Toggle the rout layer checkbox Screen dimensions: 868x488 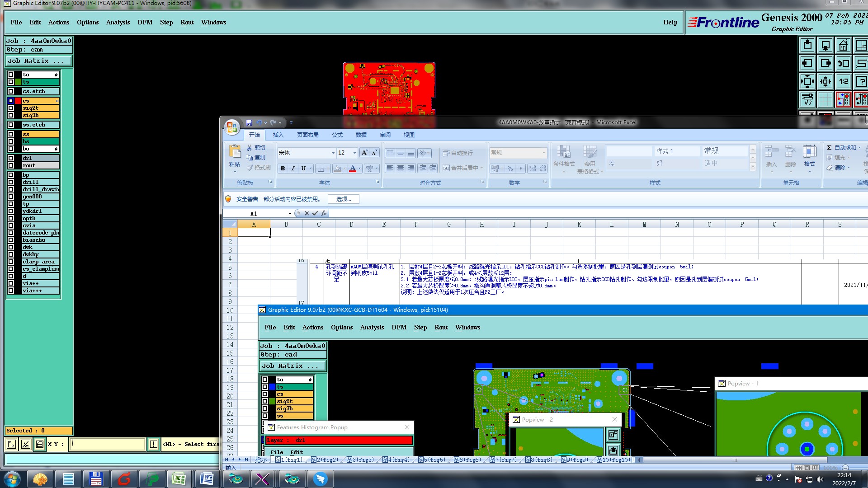pyautogui.click(x=11, y=165)
